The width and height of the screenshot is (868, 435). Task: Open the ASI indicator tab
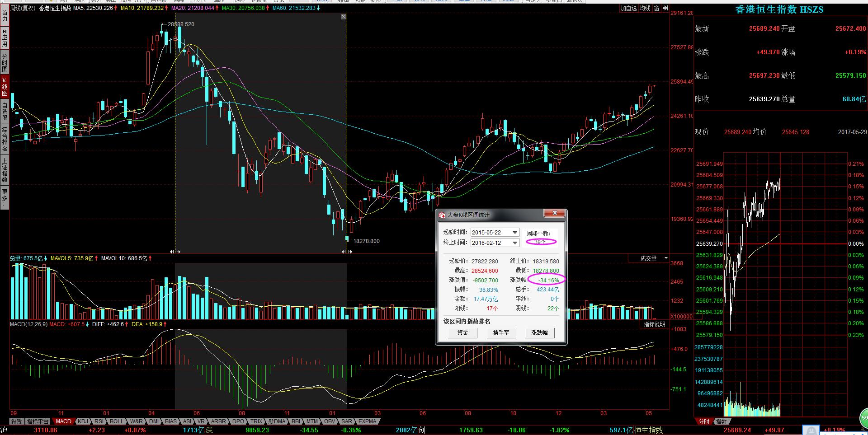pos(187,421)
